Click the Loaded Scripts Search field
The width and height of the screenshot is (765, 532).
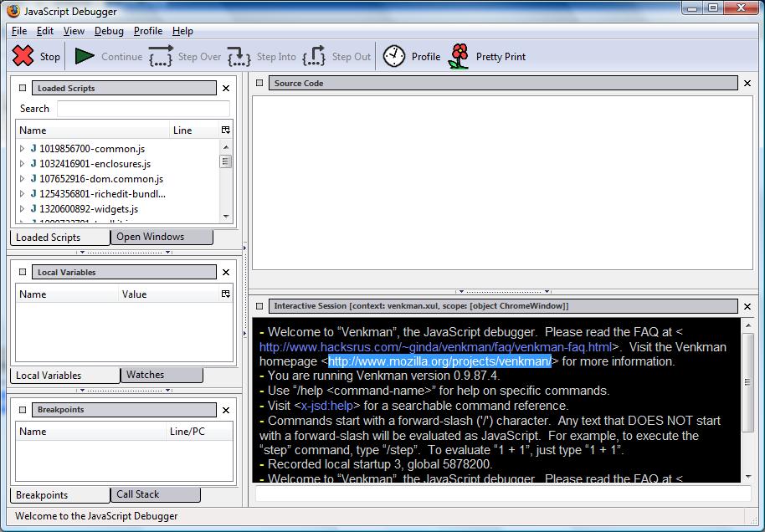pyautogui.click(x=143, y=108)
